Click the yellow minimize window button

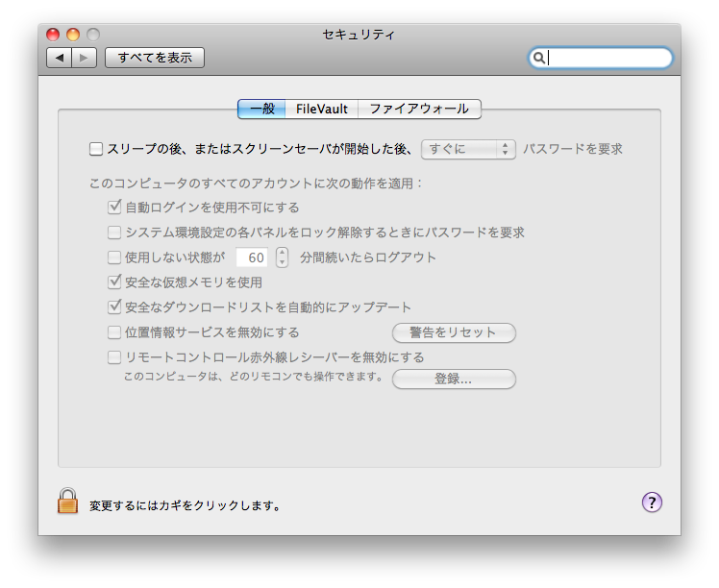[x=73, y=35]
